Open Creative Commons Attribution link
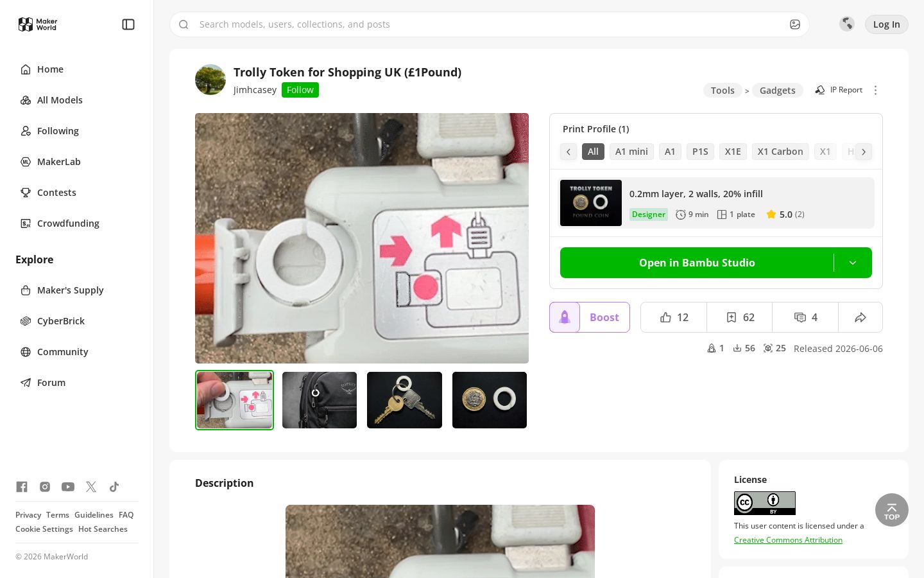The width and height of the screenshot is (924, 578). pos(788,540)
